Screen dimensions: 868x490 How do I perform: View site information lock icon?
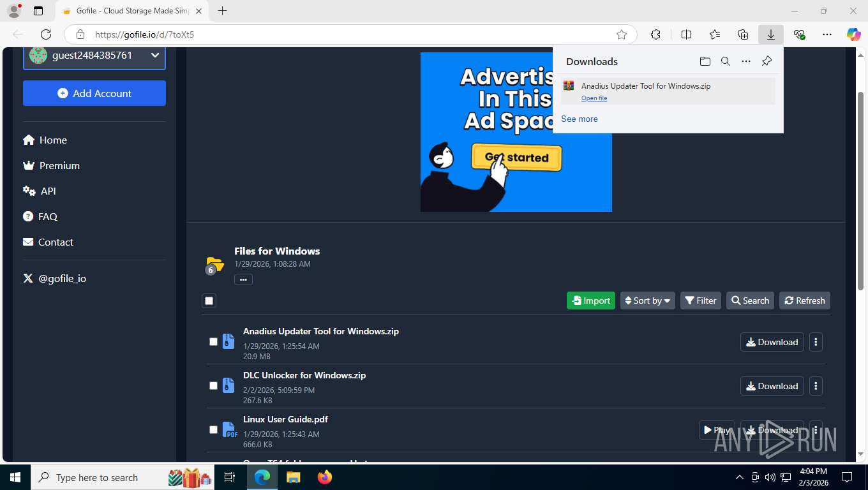(x=80, y=34)
